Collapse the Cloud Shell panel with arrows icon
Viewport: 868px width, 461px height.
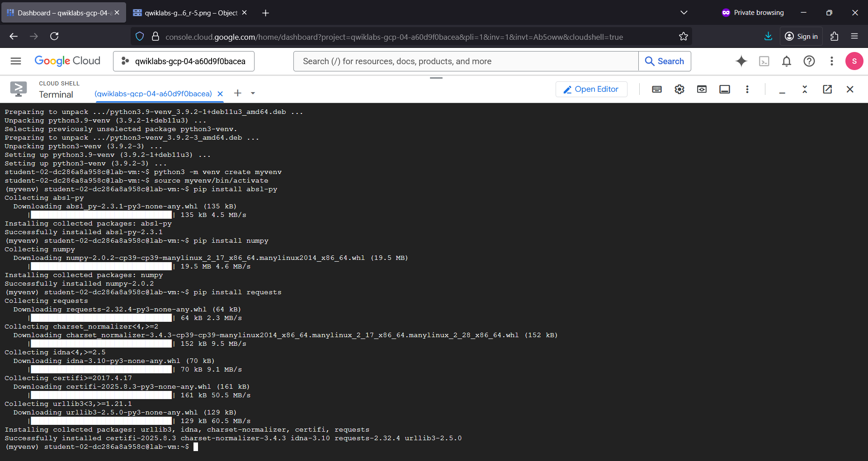[805, 89]
